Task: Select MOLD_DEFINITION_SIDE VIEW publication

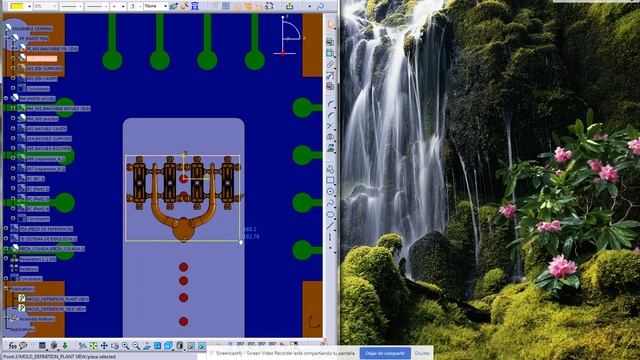Action: pos(56,309)
